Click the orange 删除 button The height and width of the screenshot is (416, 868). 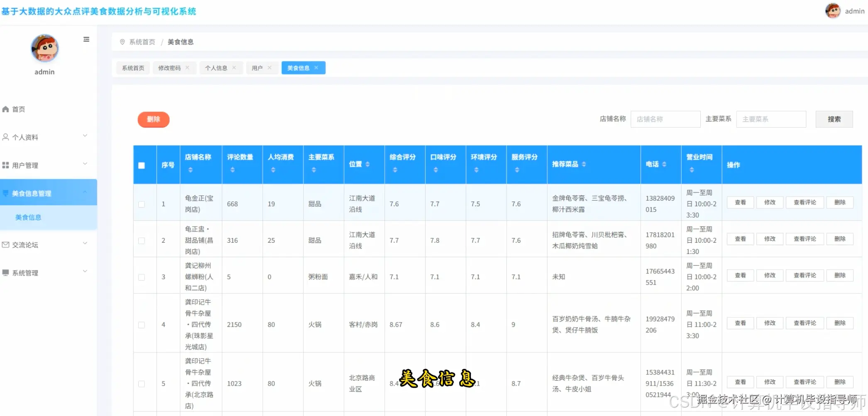pos(153,119)
